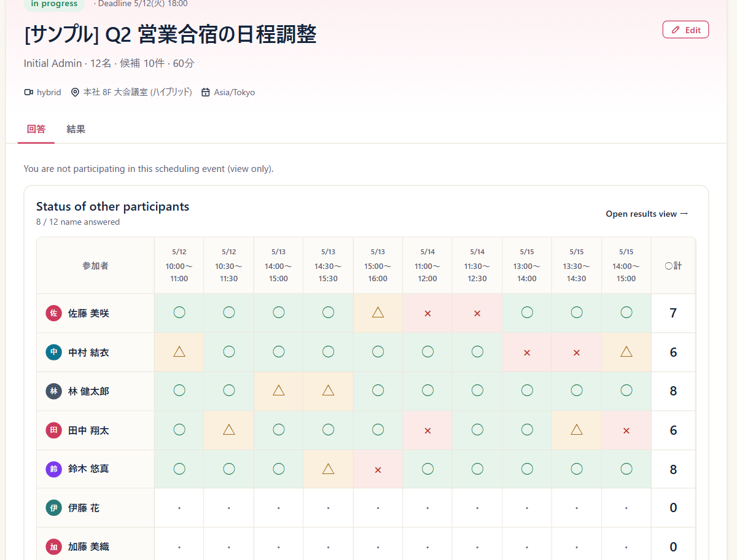Click the 中村 結衣 avatar
This screenshot has height=560, width=737.
coord(54,352)
